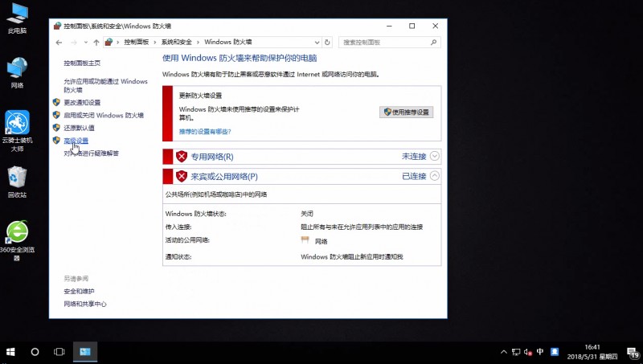Open the 回收站 recycle bin icon
This screenshot has height=364, width=643.
click(x=17, y=182)
